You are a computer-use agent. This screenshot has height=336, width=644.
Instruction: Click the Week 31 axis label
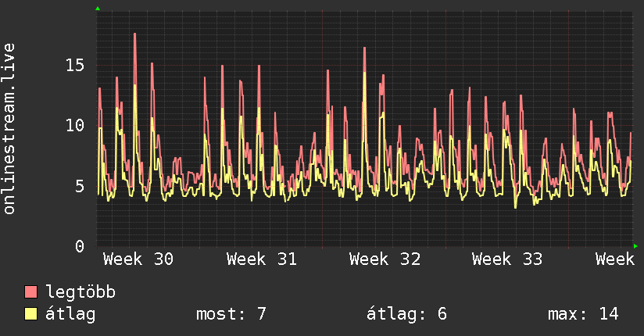[x=262, y=259]
